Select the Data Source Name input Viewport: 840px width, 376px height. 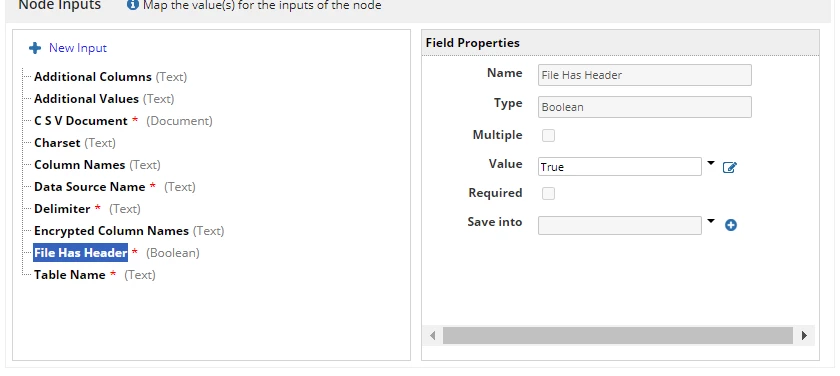click(x=89, y=187)
